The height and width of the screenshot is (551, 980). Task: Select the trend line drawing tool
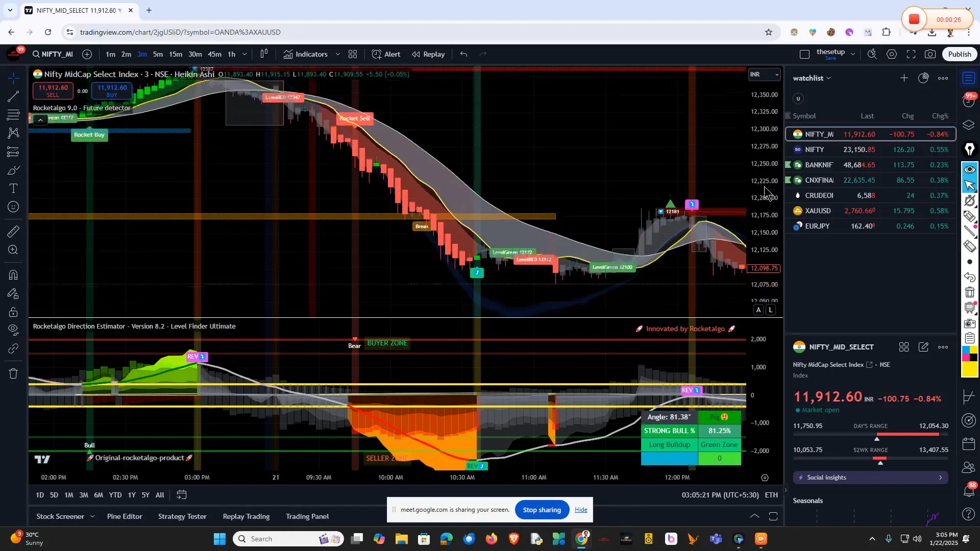14,96
